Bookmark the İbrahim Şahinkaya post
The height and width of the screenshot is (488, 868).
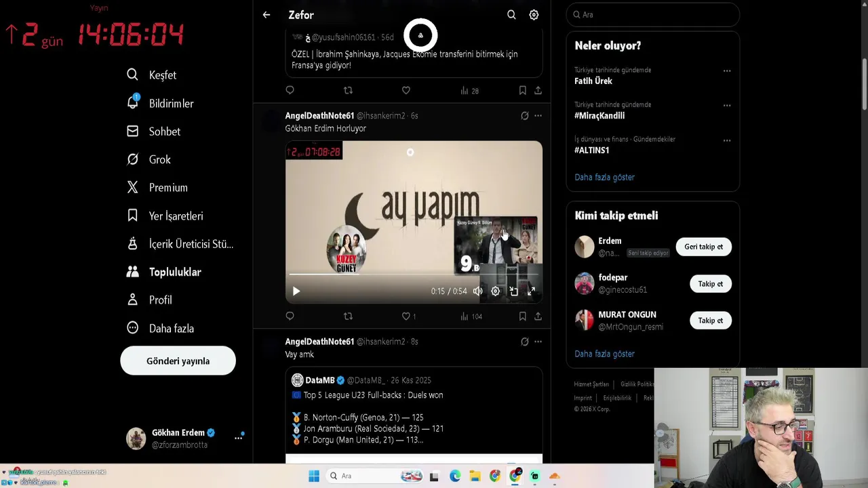coord(522,90)
